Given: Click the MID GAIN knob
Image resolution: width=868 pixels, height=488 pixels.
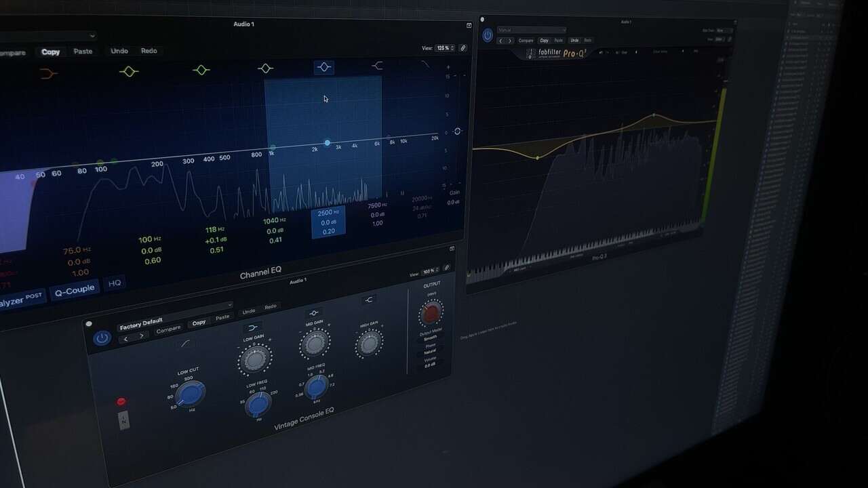Looking at the screenshot, I should 315,344.
